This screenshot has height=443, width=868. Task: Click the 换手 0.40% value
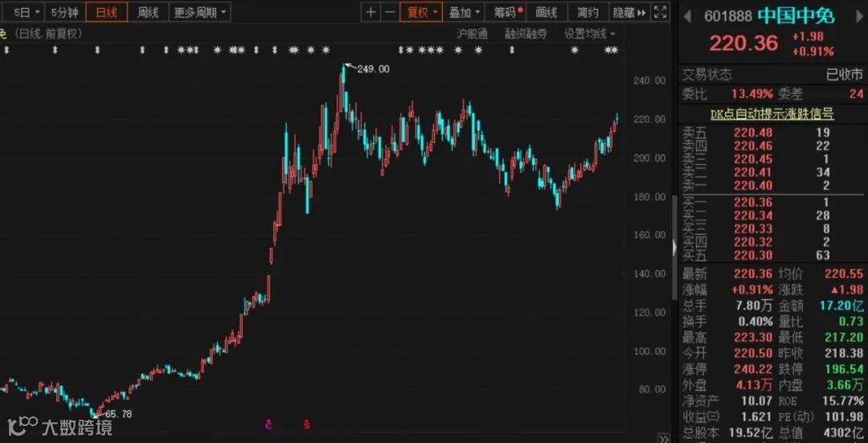755,321
